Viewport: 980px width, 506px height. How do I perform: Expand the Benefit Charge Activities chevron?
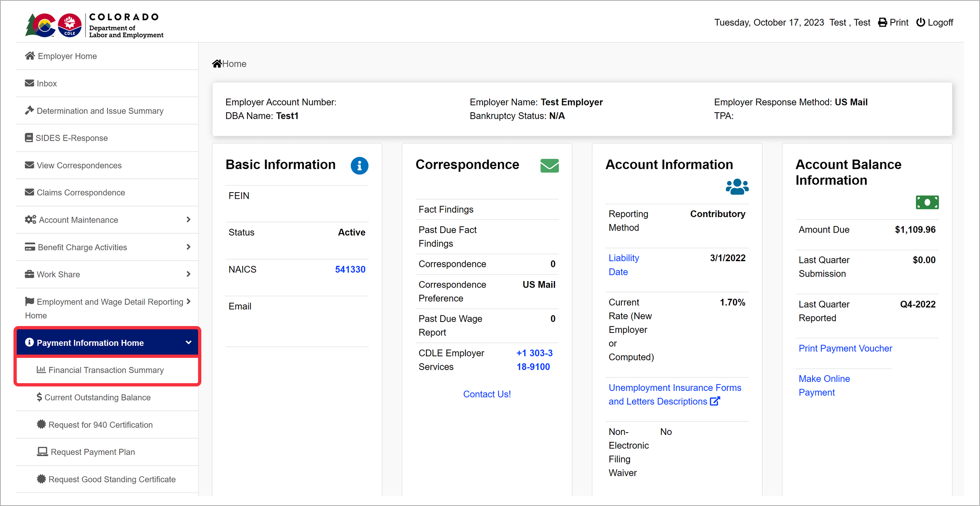[x=188, y=247]
